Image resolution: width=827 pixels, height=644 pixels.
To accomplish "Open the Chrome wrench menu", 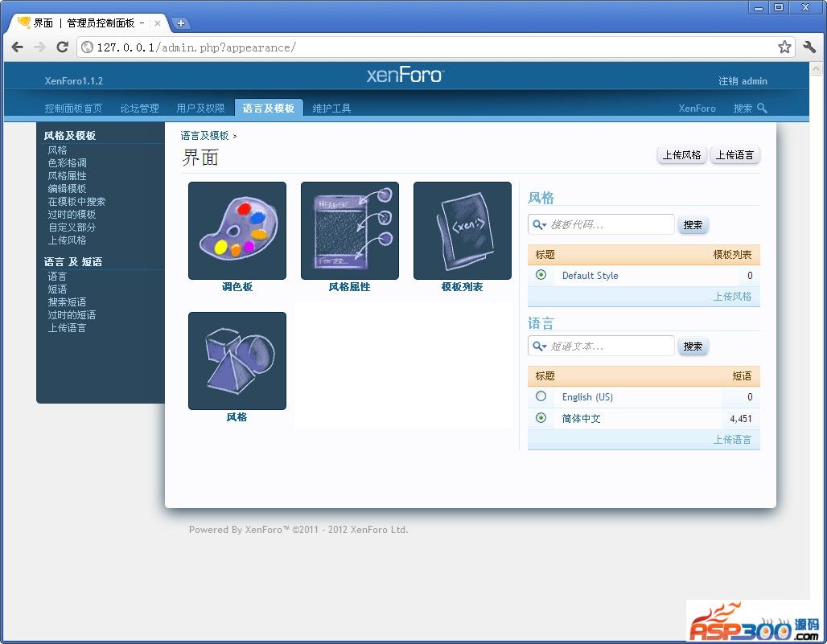I will [809, 47].
